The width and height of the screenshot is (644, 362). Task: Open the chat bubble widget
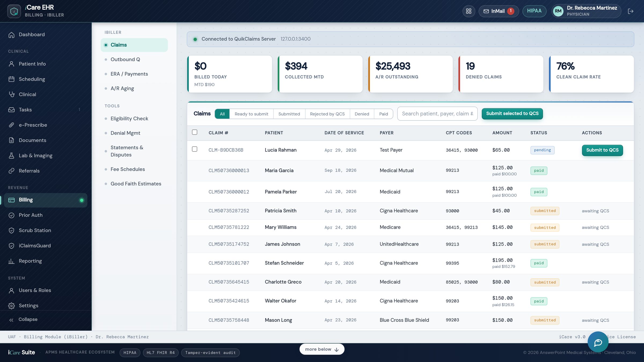(x=598, y=342)
